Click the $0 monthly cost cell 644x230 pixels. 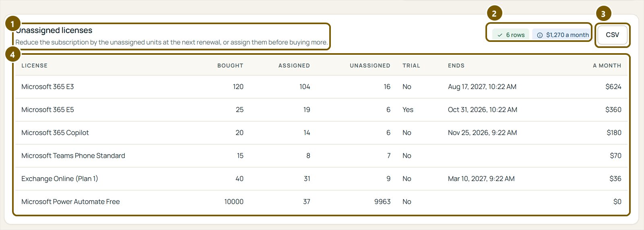pos(617,201)
